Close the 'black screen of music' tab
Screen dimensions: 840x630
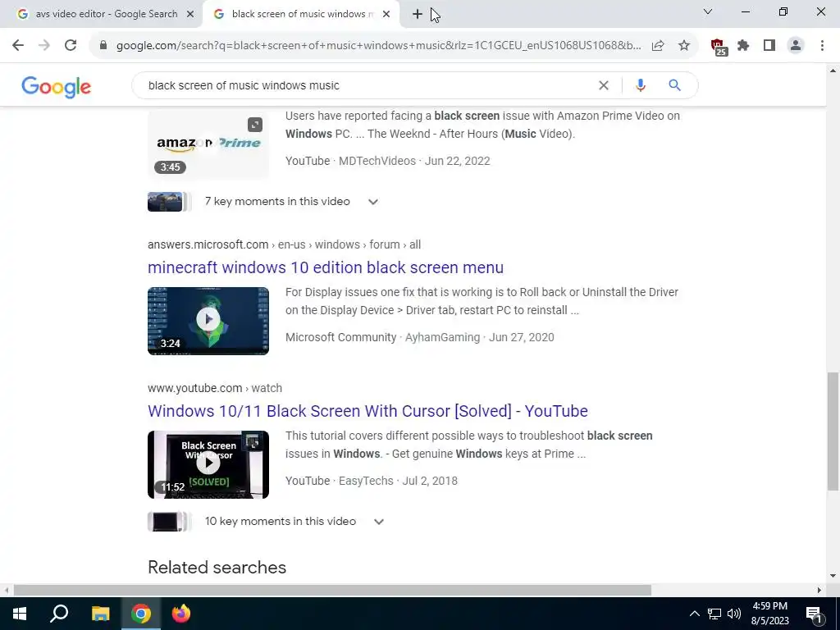click(x=386, y=14)
